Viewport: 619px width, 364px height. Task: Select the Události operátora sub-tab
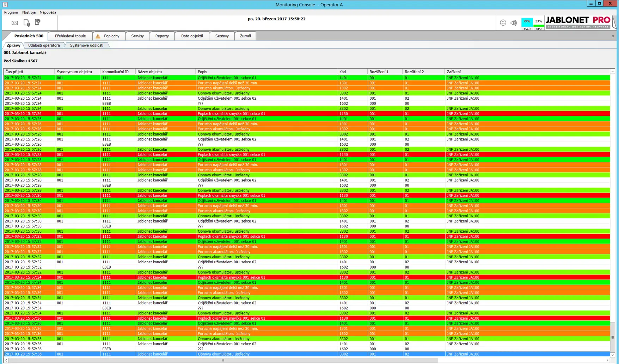44,45
